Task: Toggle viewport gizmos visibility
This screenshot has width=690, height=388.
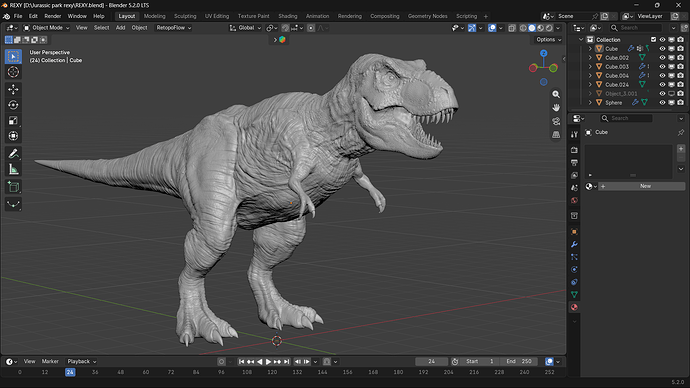Action: coord(472,28)
